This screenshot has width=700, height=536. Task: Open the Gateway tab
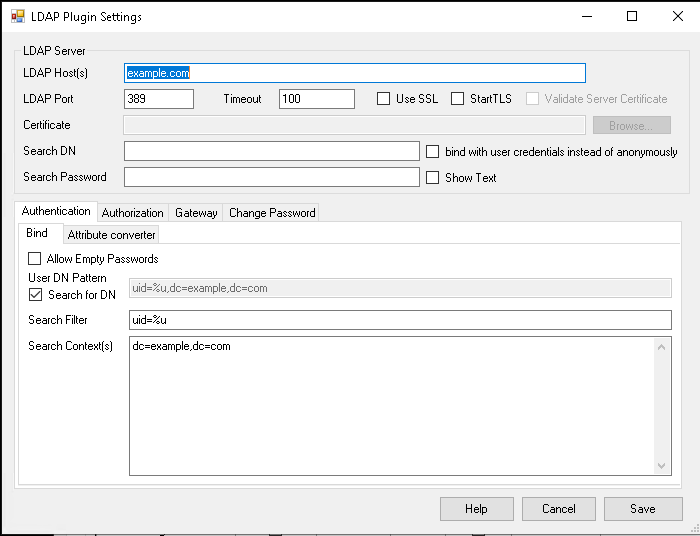tap(196, 213)
